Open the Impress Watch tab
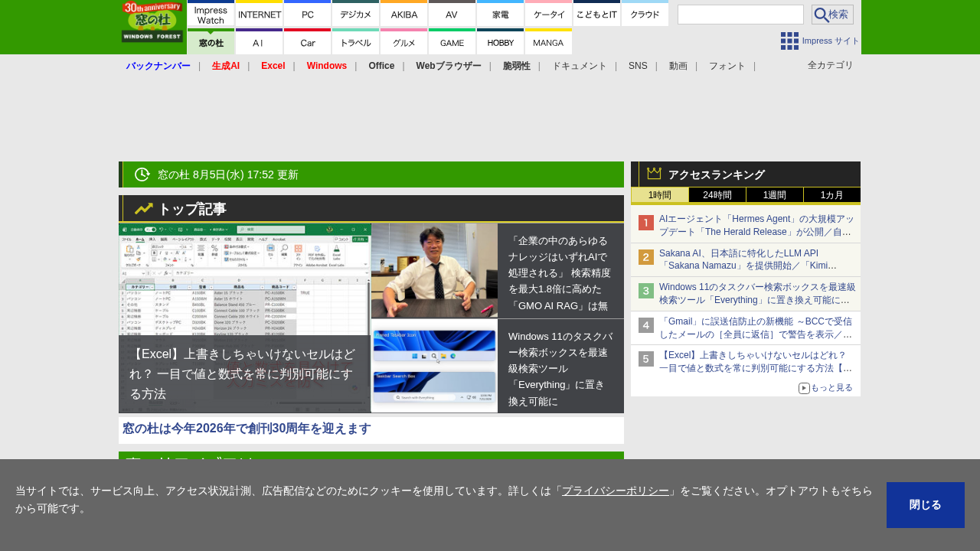This screenshot has height=551, width=980. [211, 14]
